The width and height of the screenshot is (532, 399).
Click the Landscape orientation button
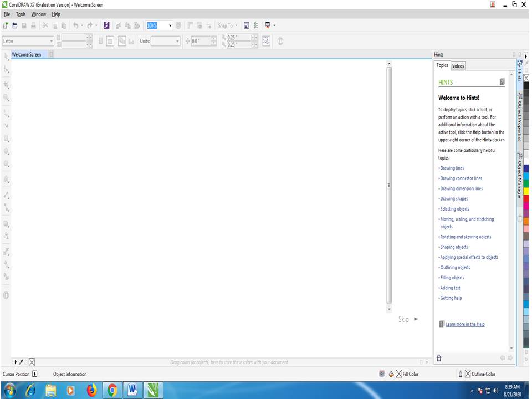click(110, 41)
